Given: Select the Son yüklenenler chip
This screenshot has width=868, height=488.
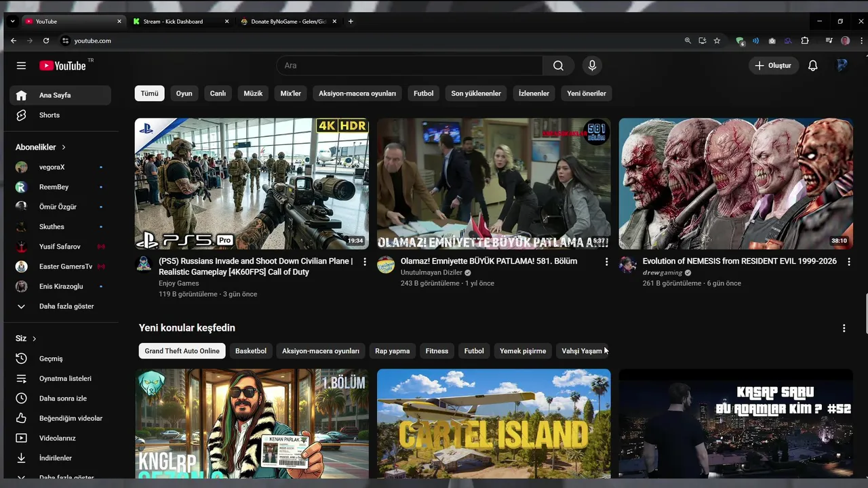Looking at the screenshot, I should tap(476, 94).
